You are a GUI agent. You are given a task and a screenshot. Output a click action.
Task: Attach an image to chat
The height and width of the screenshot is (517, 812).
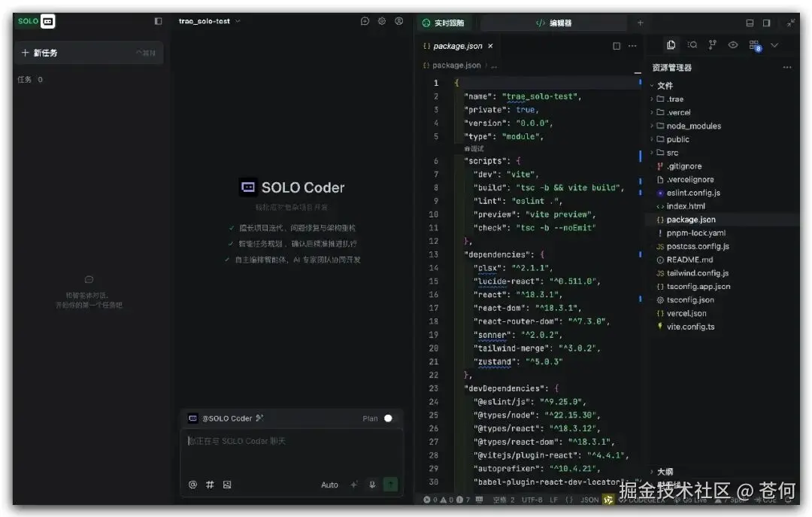(x=227, y=485)
